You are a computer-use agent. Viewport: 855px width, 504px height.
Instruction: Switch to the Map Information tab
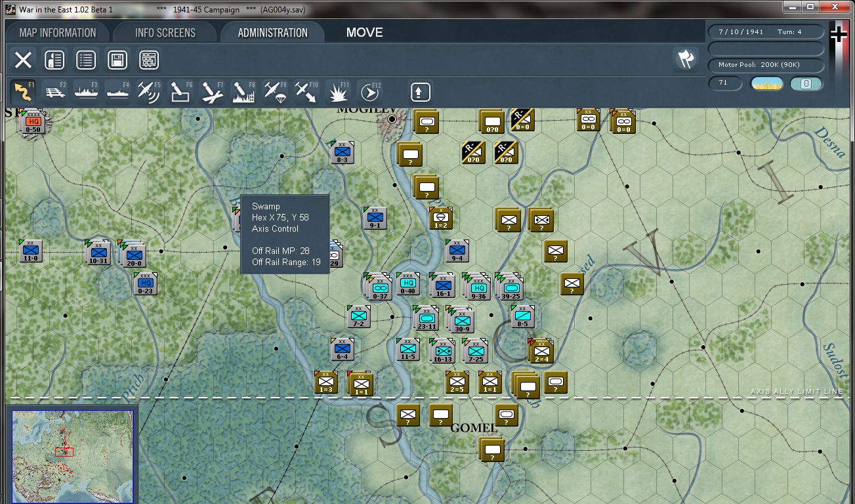pos(58,33)
